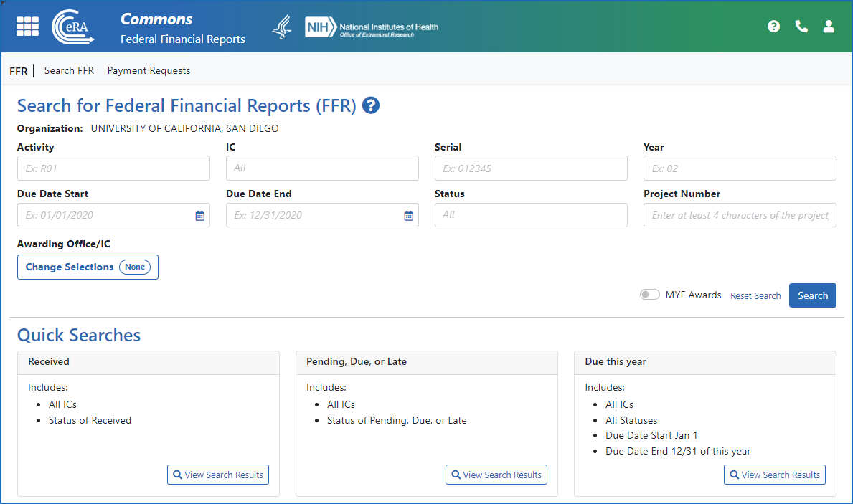Click the Reset Search link
The width and height of the screenshot is (853, 504).
pyautogui.click(x=755, y=296)
